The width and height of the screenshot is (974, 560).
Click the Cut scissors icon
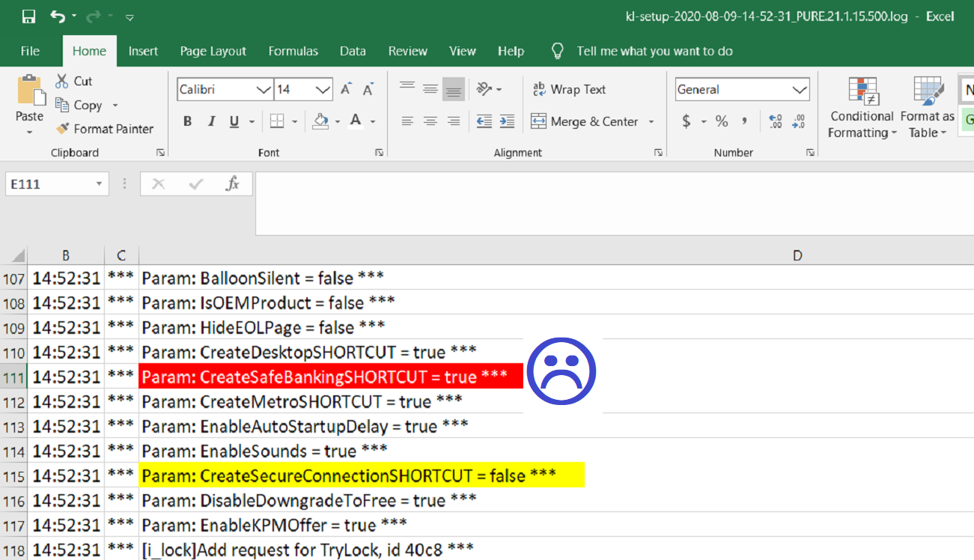tap(63, 81)
